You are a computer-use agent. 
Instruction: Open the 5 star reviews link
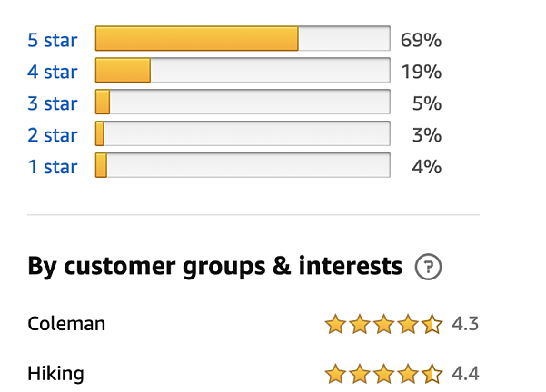click(52, 40)
